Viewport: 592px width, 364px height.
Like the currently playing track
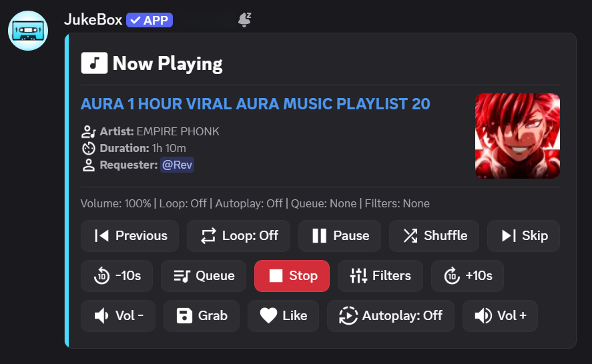283,316
